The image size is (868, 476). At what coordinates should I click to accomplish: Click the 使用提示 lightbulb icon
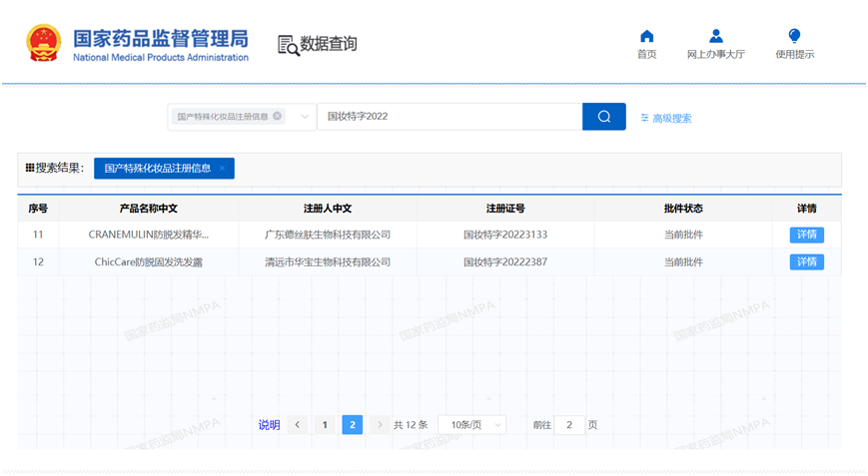[794, 37]
